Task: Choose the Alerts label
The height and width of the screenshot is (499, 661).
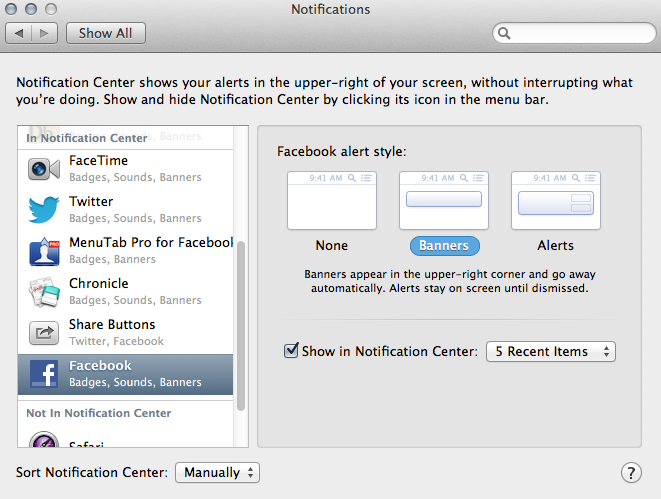Action: click(556, 245)
